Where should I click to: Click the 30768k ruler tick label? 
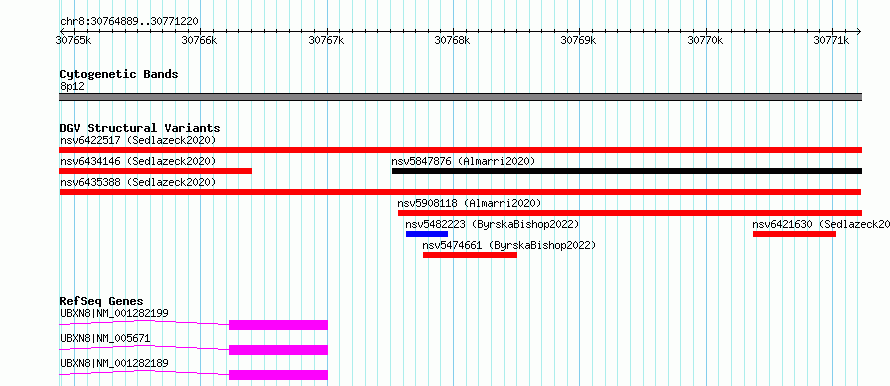pyautogui.click(x=452, y=40)
